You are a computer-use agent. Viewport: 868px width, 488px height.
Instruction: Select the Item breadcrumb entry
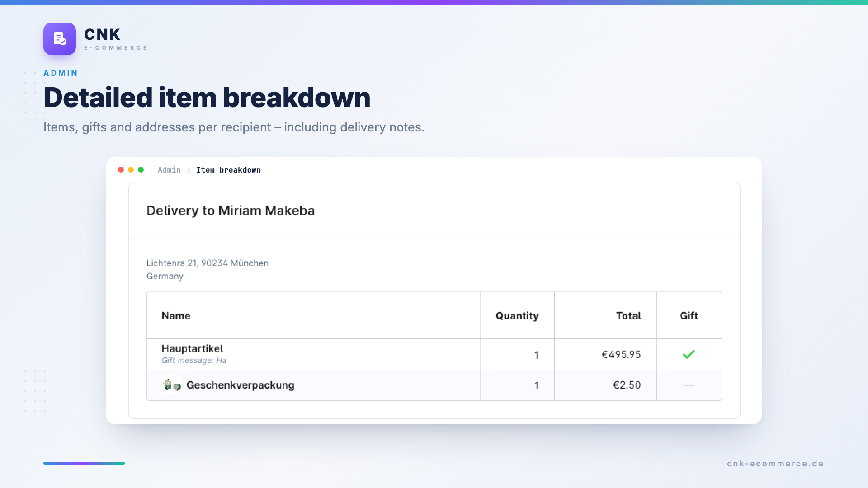[x=228, y=170]
